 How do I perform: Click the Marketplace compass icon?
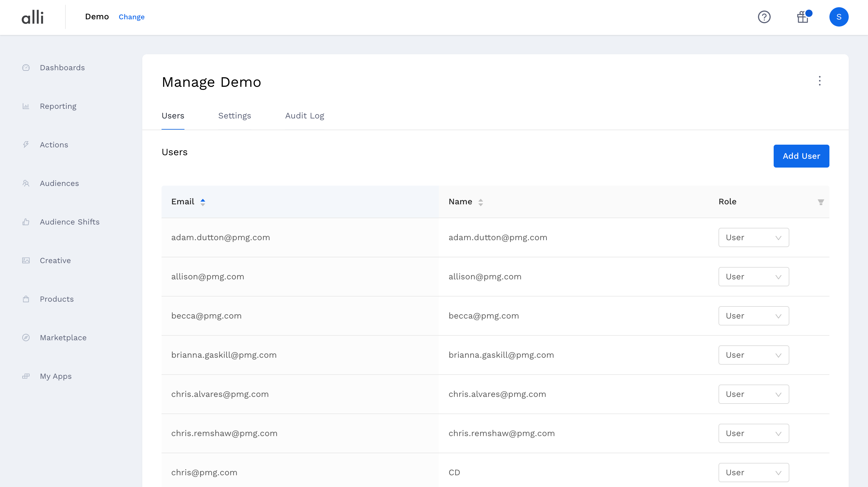(26, 338)
